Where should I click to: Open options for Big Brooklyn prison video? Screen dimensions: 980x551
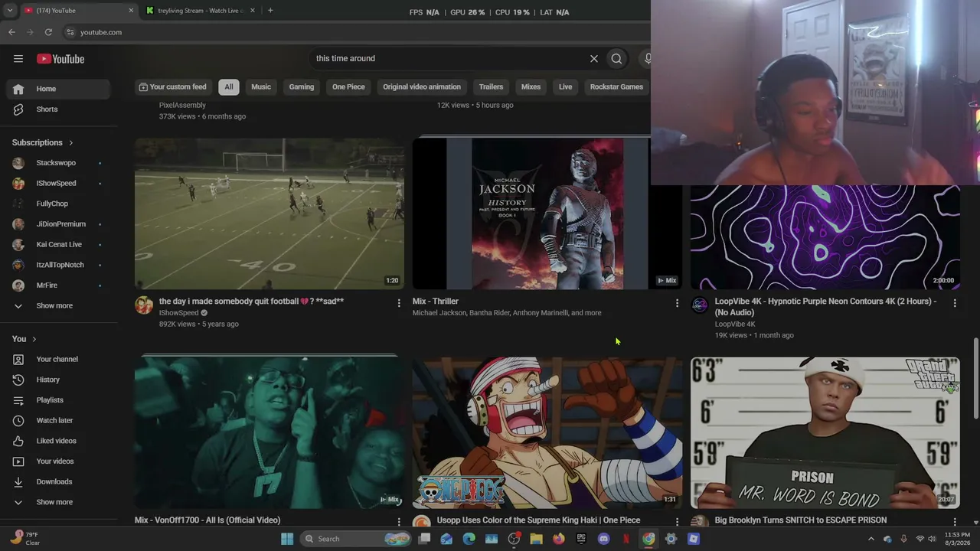[954, 521]
